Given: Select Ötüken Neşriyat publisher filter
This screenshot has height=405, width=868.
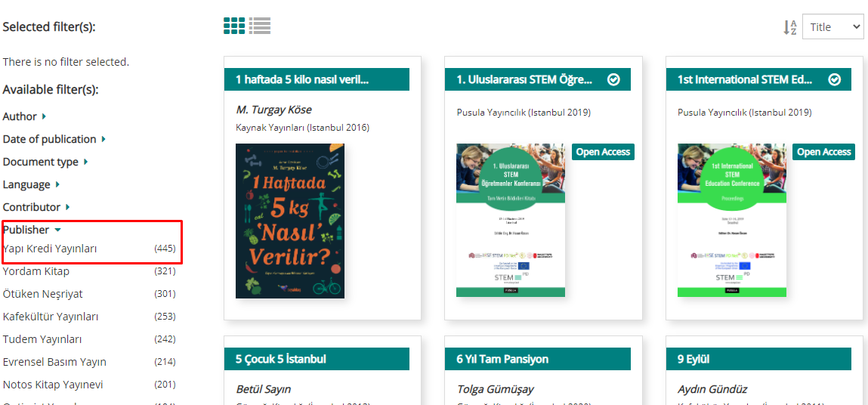Looking at the screenshot, I should 89,294.
